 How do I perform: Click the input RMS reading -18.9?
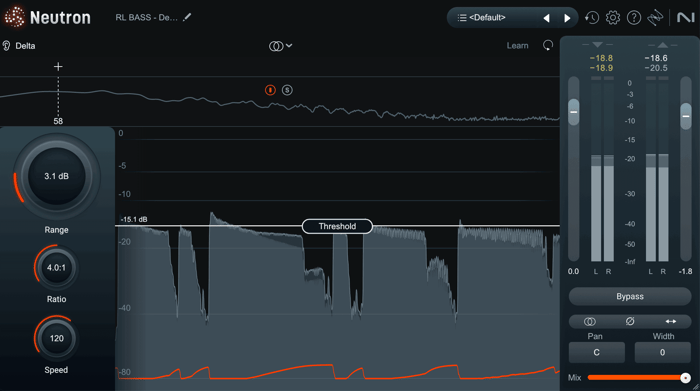[x=601, y=68]
